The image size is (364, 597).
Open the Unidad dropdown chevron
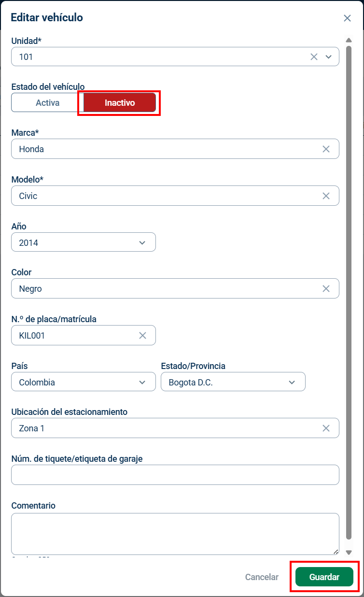coord(329,57)
